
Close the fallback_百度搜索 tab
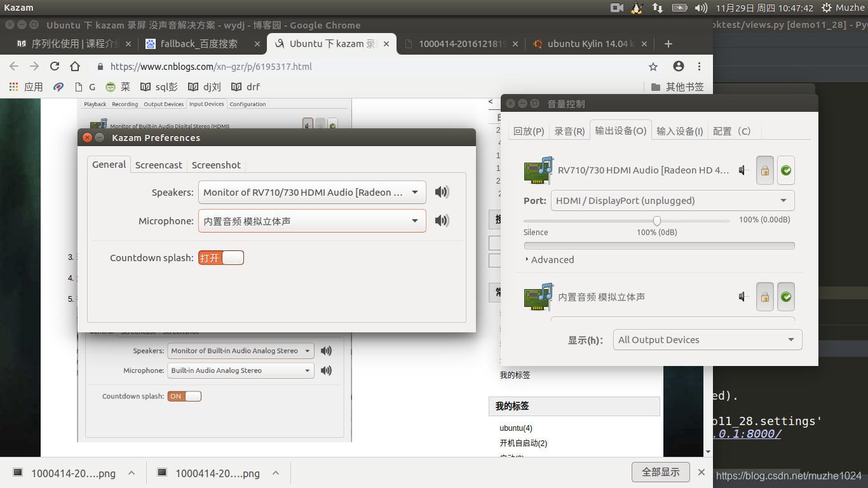coord(257,44)
